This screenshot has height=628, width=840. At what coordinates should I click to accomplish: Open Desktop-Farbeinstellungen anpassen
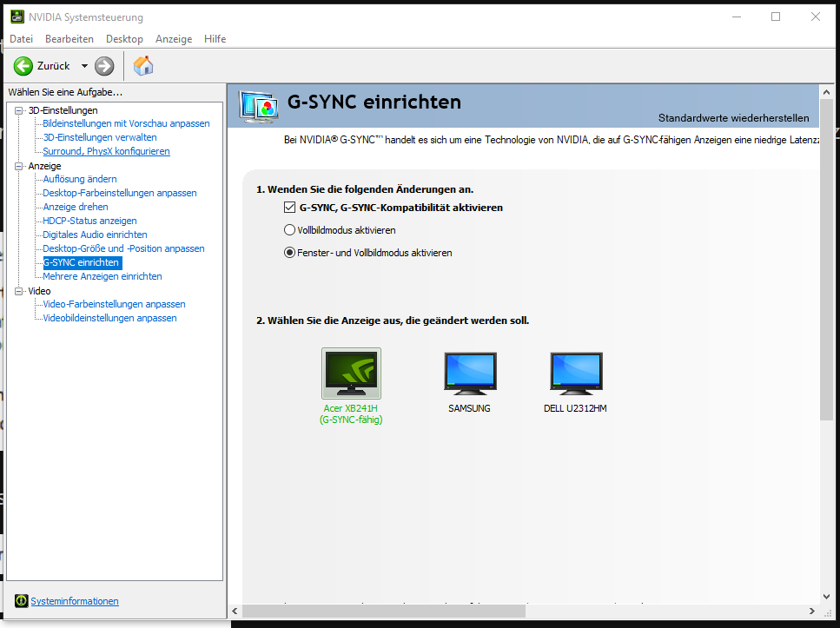click(x=120, y=193)
